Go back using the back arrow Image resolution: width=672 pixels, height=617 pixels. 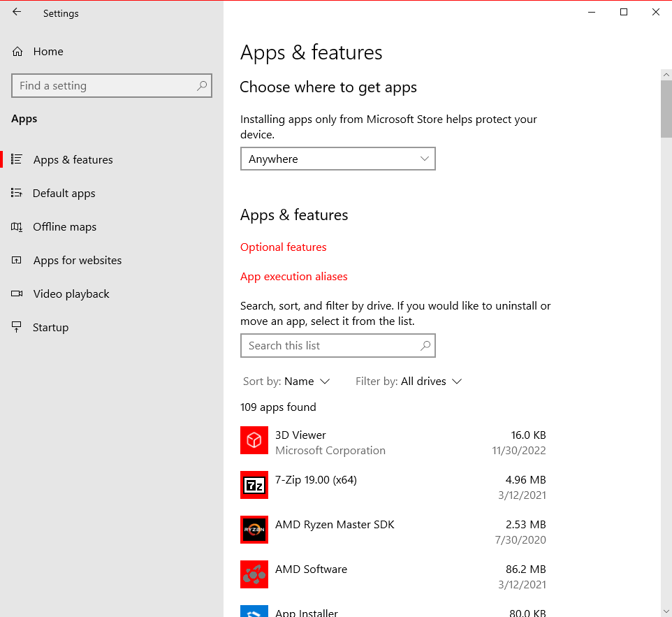coord(17,12)
